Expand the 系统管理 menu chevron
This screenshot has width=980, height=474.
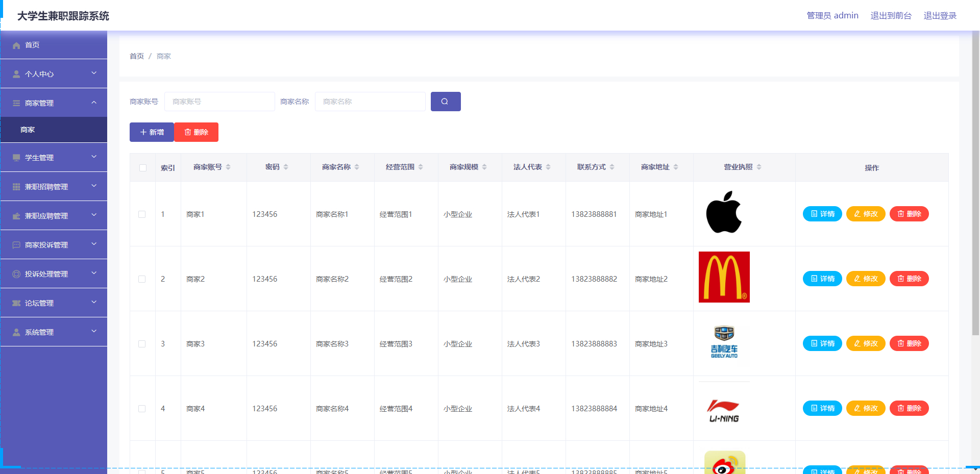pos(94,332)
